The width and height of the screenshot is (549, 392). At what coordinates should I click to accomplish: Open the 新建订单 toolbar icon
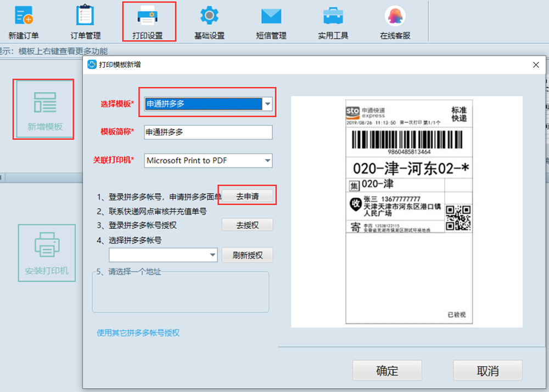coord(24,23)
